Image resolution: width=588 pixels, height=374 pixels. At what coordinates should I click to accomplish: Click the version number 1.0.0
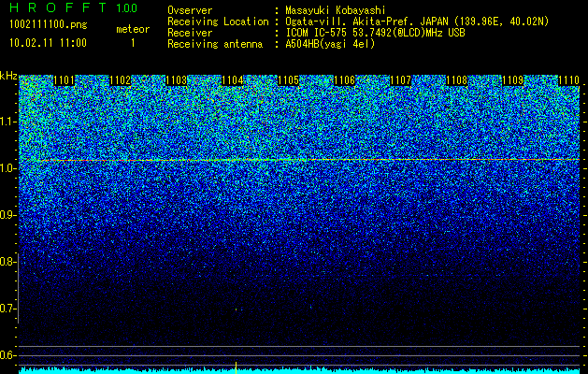click(x=127, y=8)
